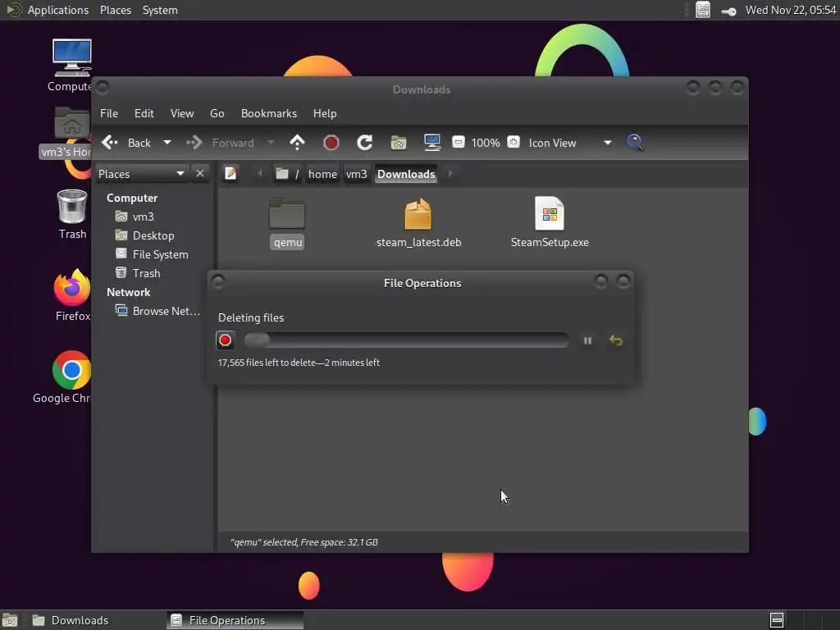Open the File menu

tap(109, 113)
